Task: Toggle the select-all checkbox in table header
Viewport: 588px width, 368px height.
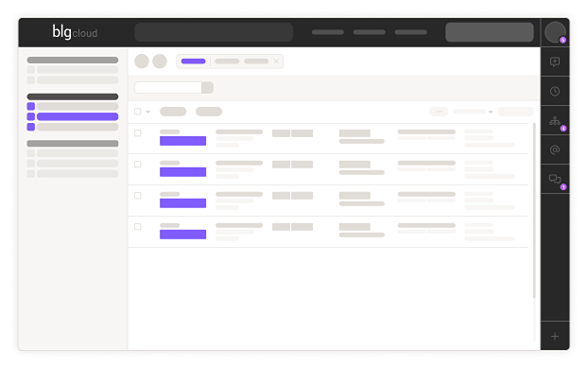Action: tap(138, 112)
